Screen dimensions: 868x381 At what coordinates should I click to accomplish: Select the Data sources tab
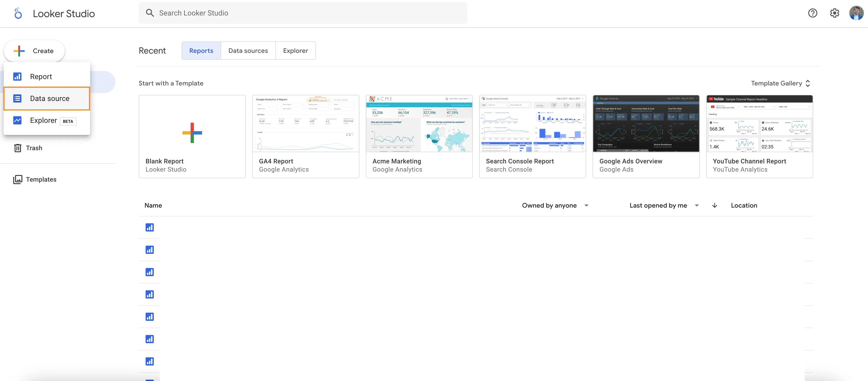tap(247, 50)
